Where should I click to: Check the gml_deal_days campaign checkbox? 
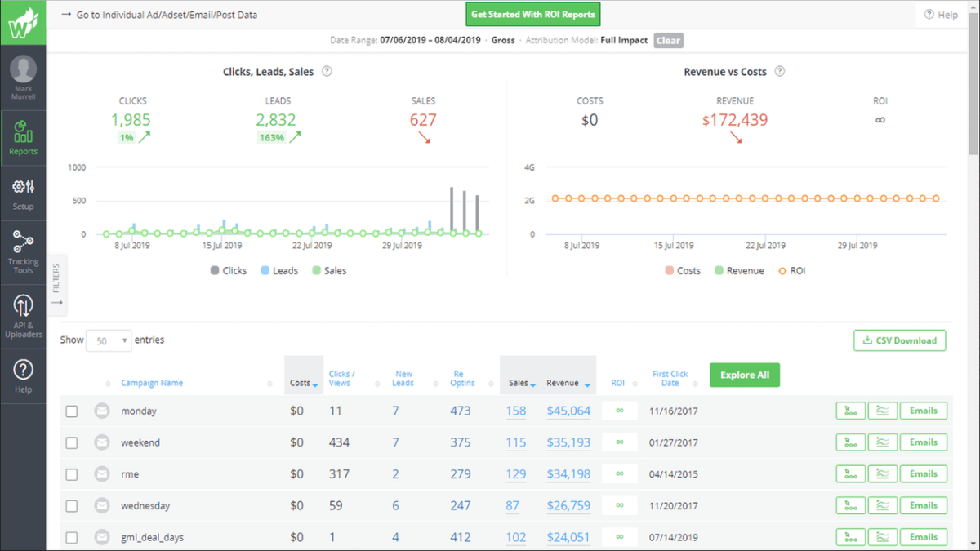coord(72,538)
